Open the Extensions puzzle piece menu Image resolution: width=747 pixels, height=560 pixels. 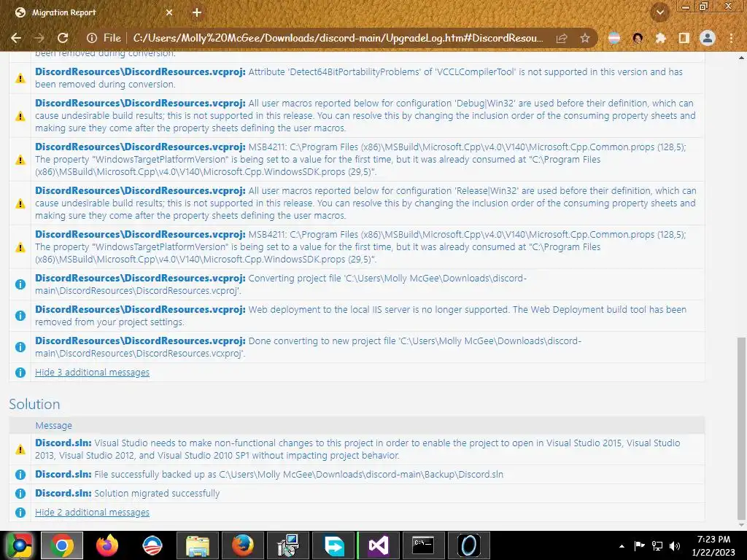click(x=660, y=38)
